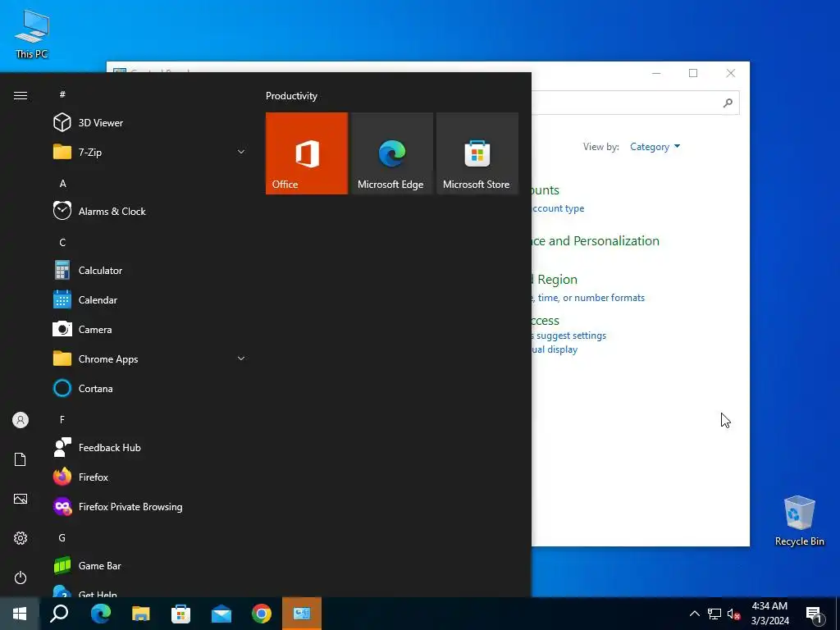Open Microsoft Edge on the taskbar

pos(101,614)
